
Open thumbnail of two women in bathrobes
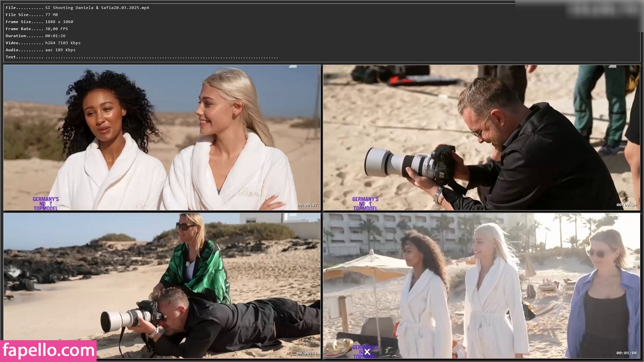pos(162,137)
